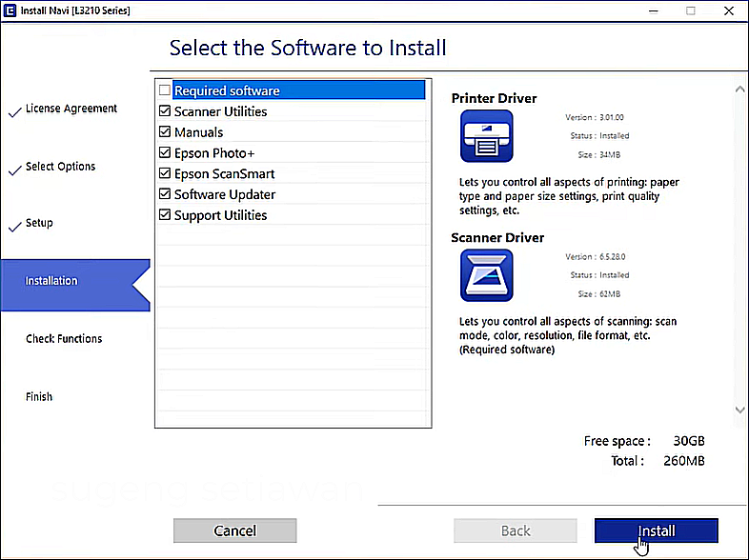Click the Epson app icon in title bar
Screen dimensions: 749x560
pyautogui.click(x=10, y=10)
